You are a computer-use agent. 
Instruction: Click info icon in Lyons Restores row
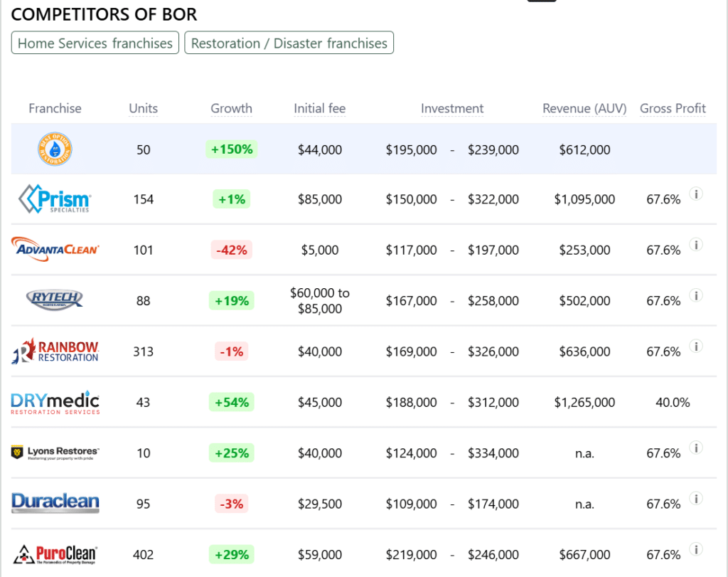point(695,448)
